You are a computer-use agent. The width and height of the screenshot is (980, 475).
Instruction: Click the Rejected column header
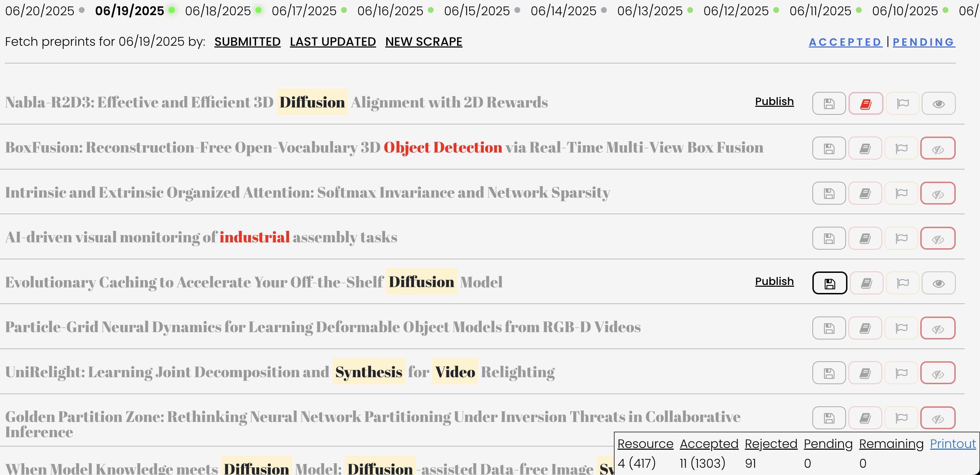(771, 443)
